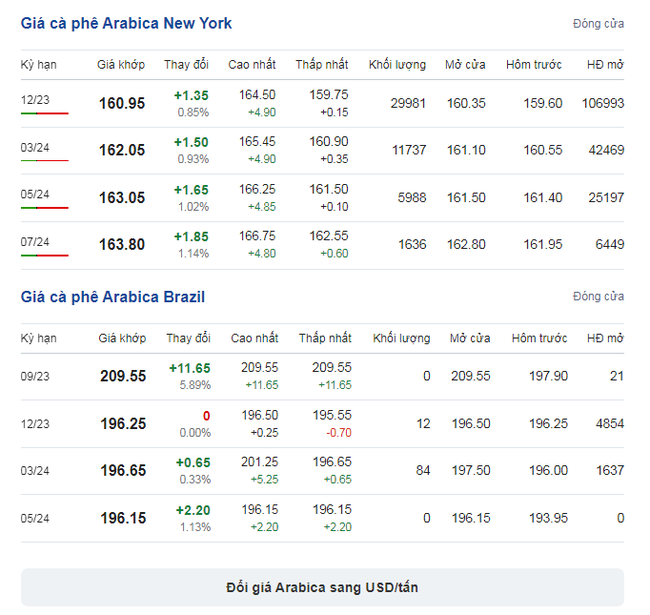
Task: Select the 03/24 New York contract term
Action: tap(35, 148)
